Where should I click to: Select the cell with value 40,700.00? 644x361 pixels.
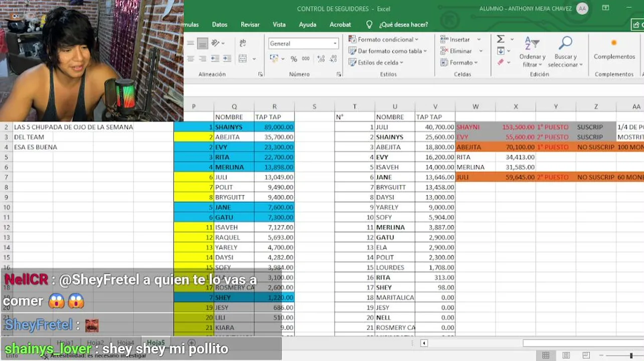point(435,127)
